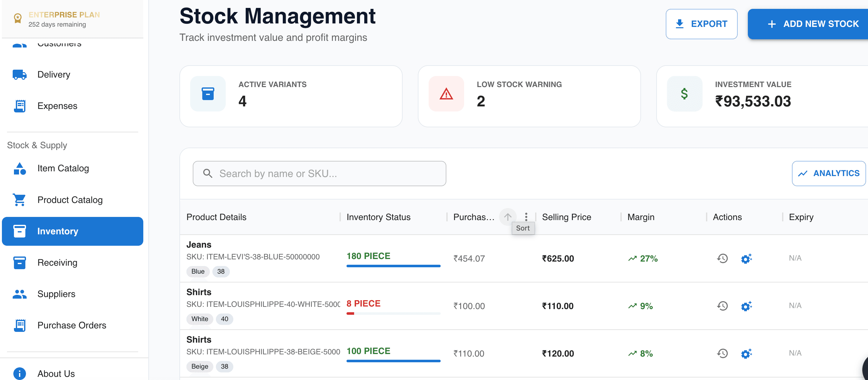Open Product Catalog section
Screen dimensions: 868x380
73,199
